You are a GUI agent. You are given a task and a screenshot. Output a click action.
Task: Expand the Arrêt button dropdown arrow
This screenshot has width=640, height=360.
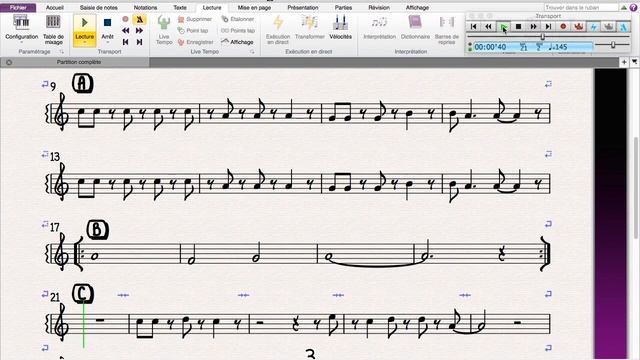(x=107, y=42)
